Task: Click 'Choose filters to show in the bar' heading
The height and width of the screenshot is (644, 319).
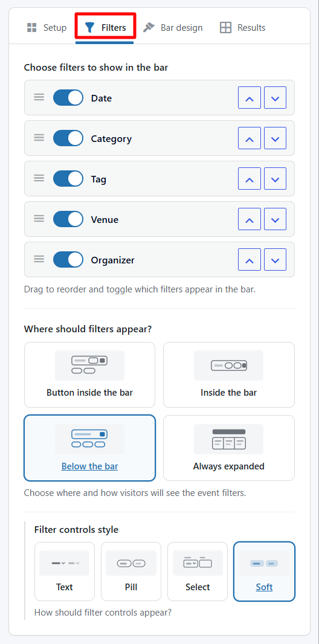Action: pos(96,67)
